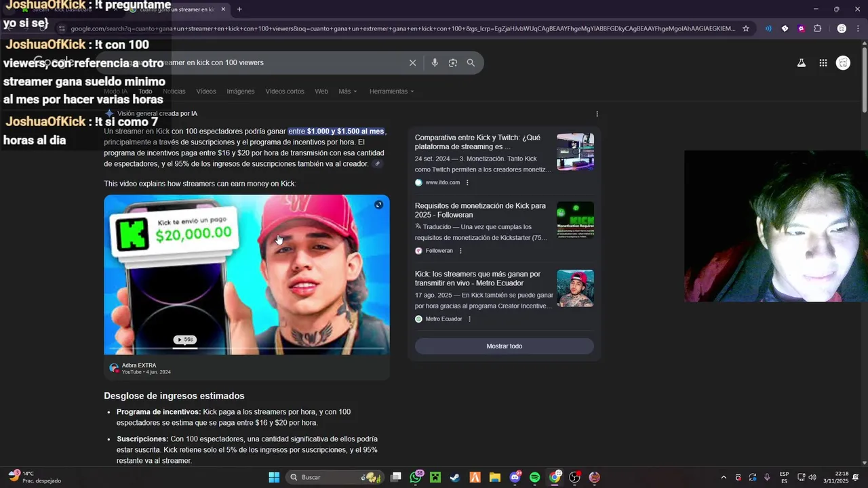This screenshot has height=488, width=868.
Task: Close the current Google search tab
Action: tap(223, 9)
